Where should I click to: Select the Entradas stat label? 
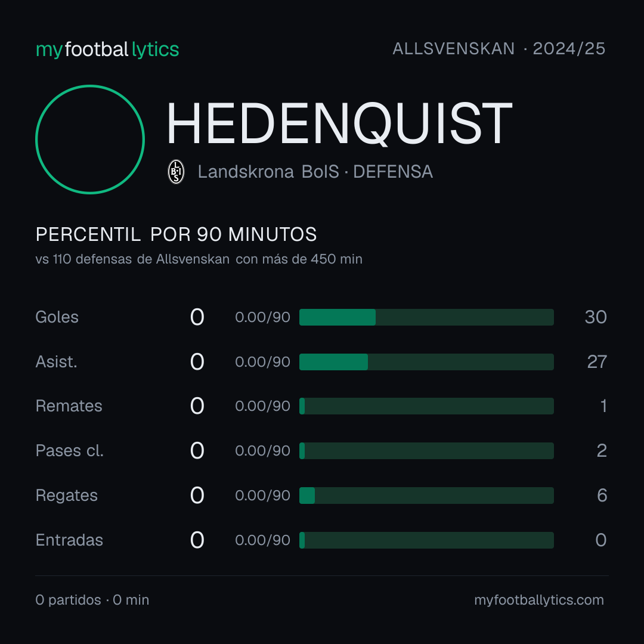69,540
